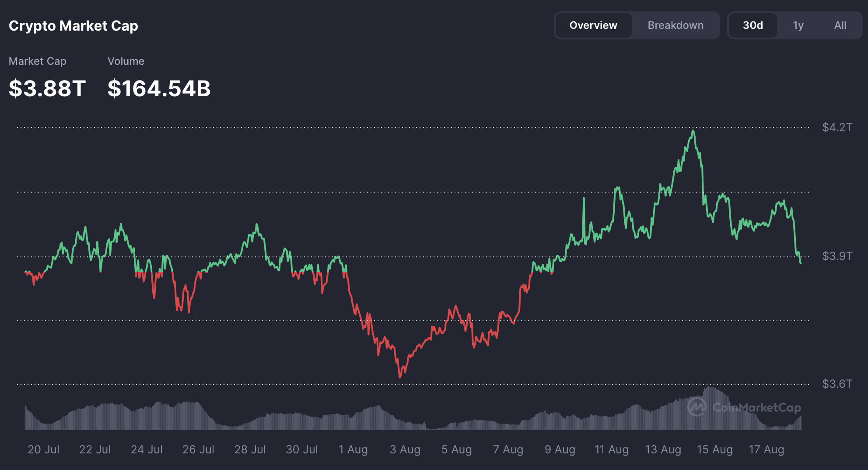Click the Market Cap label
The height and width of the screenshot is (470, 868).
37,61
